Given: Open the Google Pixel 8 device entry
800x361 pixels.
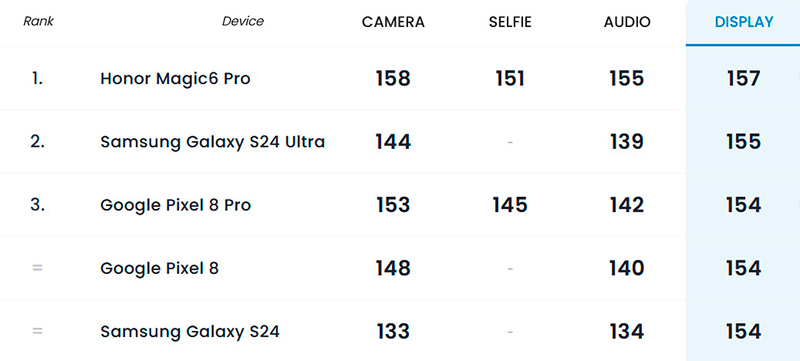Looking at the screenshot, I should click(x=159, y=268).
